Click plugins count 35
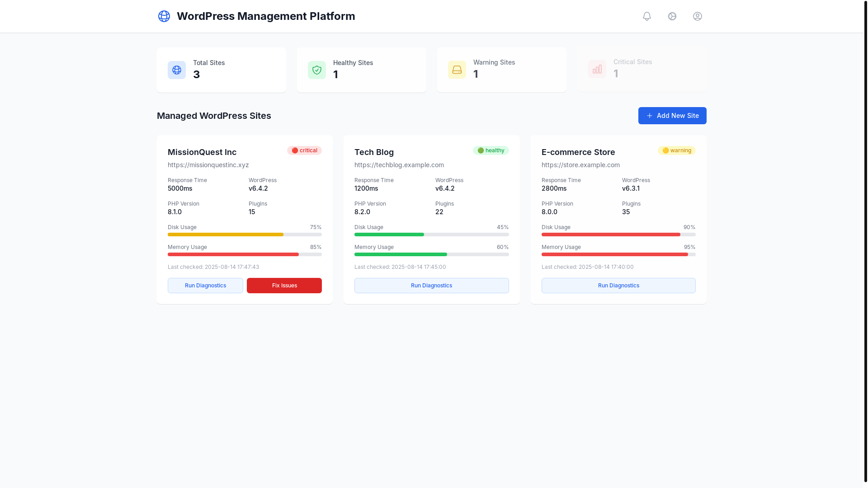The width and height of the screenshot is (868, 488). pyautogui.click(x=626, y=212)
